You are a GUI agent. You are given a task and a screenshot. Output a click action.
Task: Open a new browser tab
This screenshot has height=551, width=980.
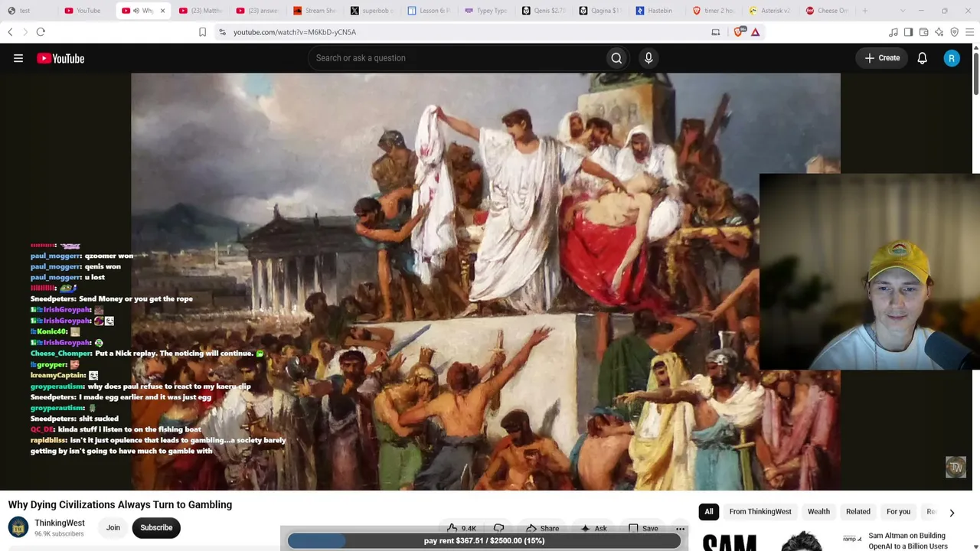pyautogui.click(x=865, y=11)
